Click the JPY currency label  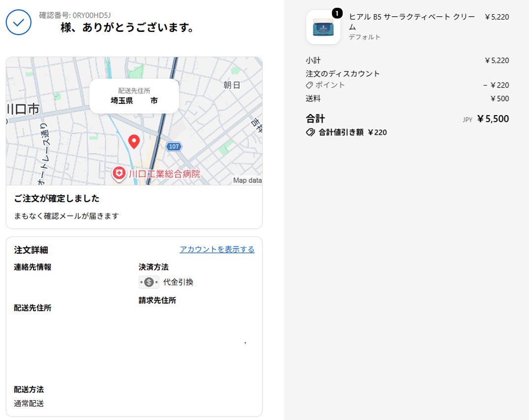[x=468, y=120]
